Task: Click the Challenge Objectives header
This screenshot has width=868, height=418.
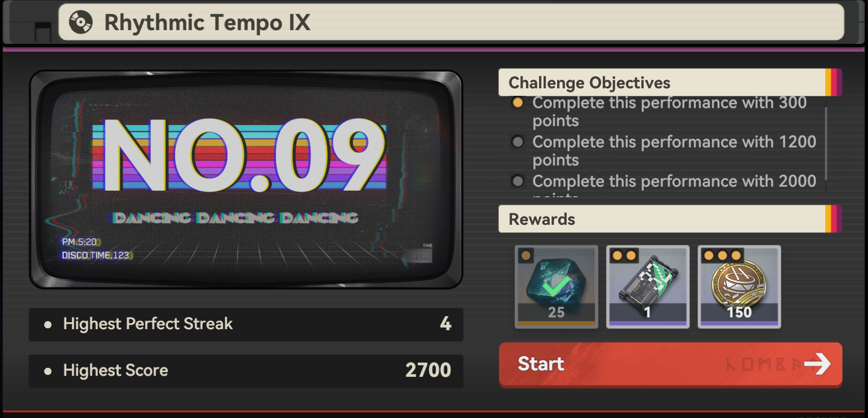Action: (670, 82)
